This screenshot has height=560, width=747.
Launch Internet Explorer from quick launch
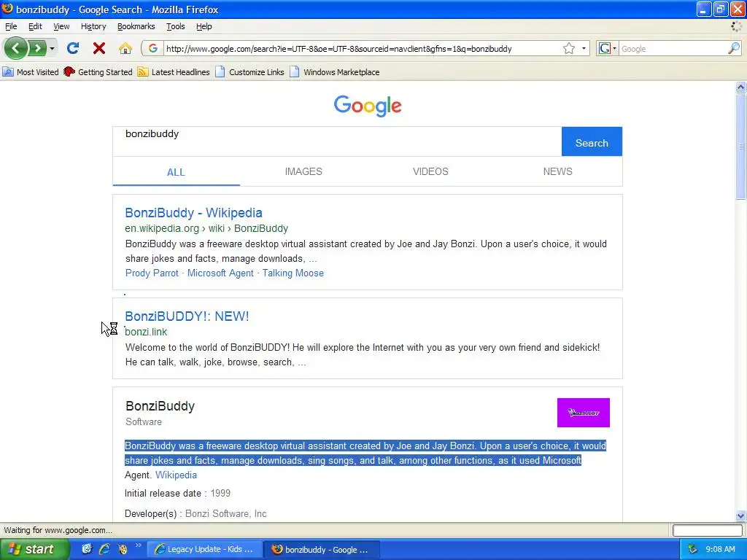tap(105, 549)
